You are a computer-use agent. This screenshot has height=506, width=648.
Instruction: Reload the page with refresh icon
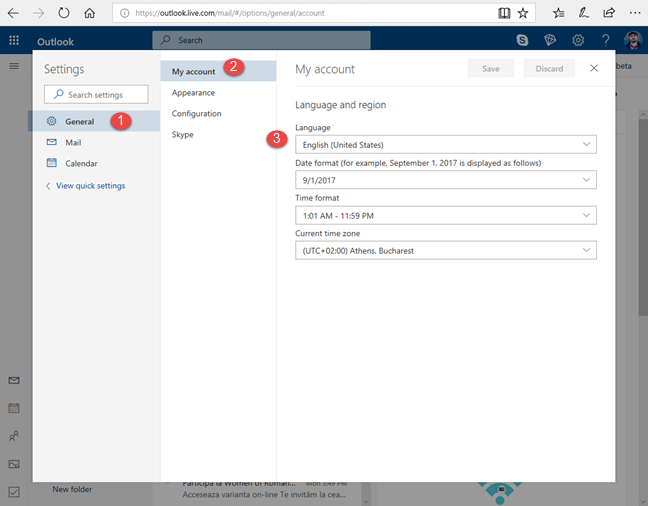point(64,13)
